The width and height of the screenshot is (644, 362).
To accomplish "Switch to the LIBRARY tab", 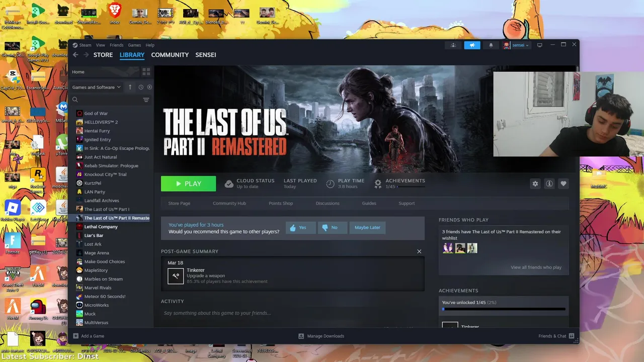I will tap(132, 55).
